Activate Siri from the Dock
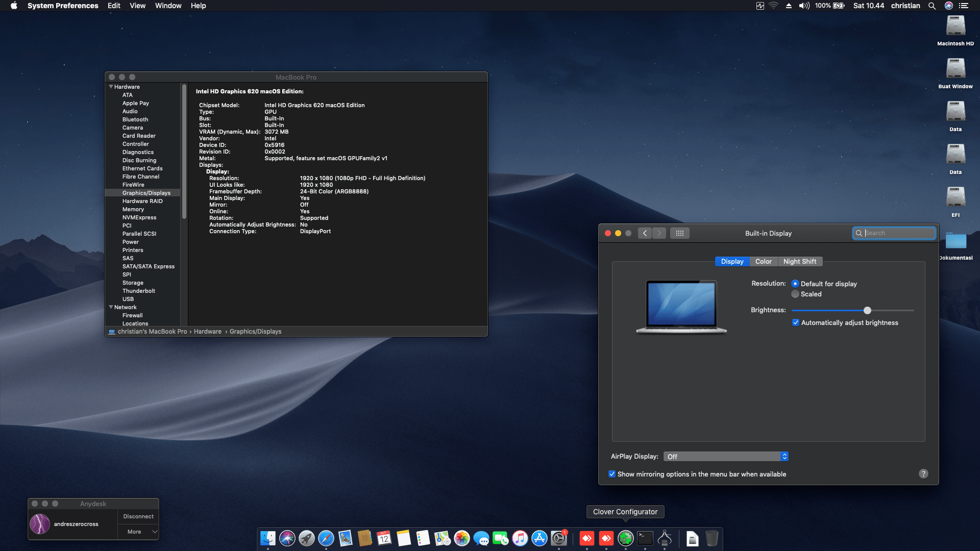Viewport: 980px width, 551px height. pyautogui.click(x=287, y=538)
